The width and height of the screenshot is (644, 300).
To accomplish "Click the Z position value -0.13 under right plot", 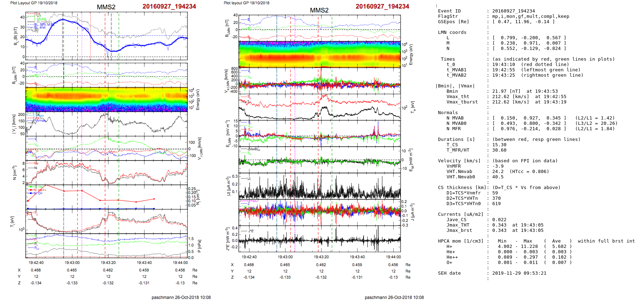I will point(393,277).
